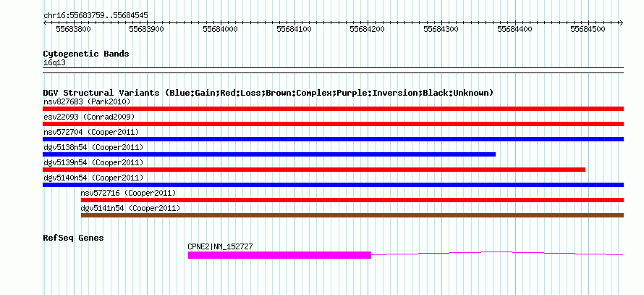This screenshot has width=644, height=295.
Task: Open the dgv5139n54 (Cooper2011) label
Action: [93, 162]
